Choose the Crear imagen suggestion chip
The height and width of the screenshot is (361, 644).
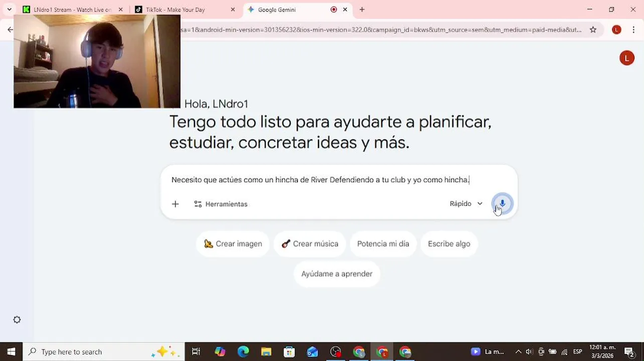point(233,244)
